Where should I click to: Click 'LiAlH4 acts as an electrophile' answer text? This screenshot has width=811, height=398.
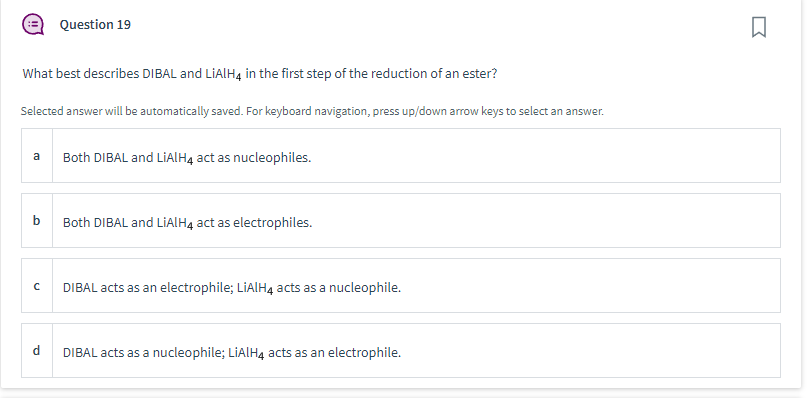coord(314,353)
